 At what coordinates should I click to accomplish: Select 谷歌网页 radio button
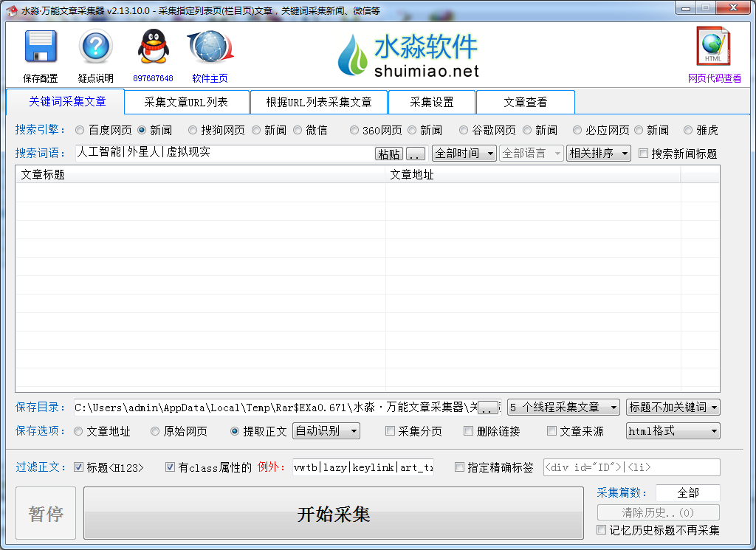[464, 130]
